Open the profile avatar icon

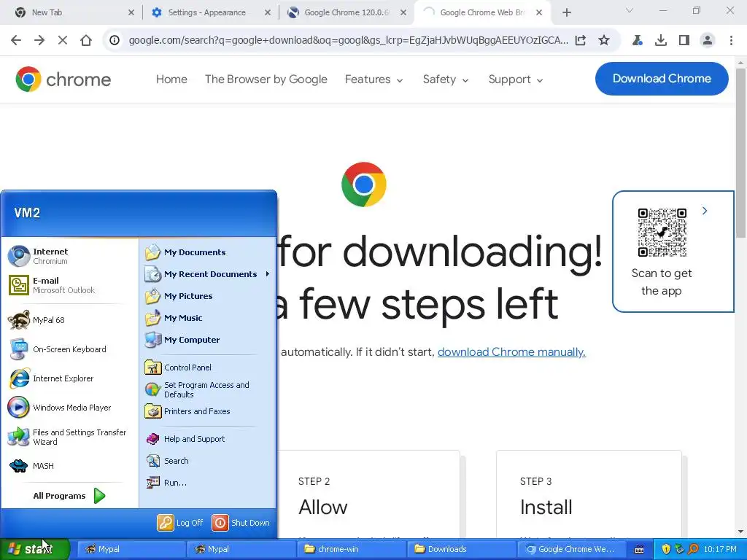[x=708, y=41]
